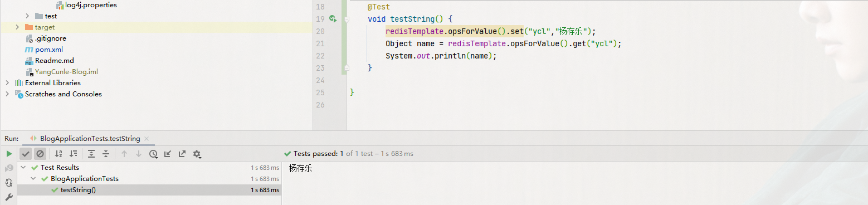868x205 pixels.
Task: Expand all test result nodes
Action: [91, 154]
